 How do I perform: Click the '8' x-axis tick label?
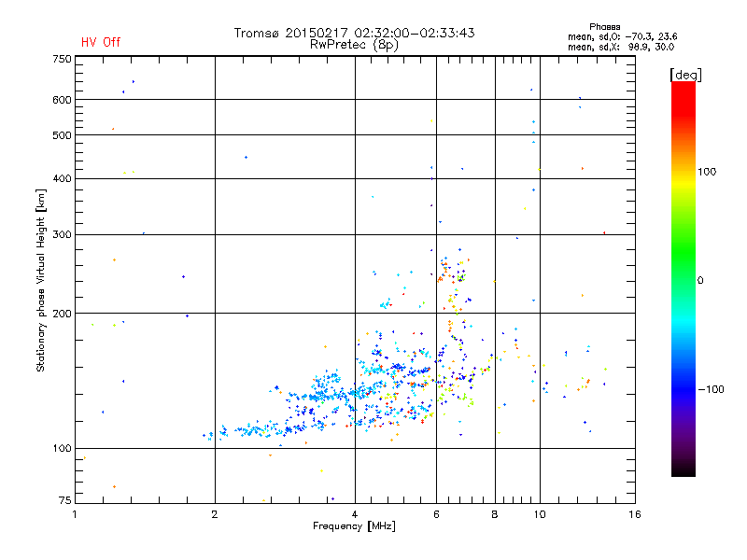coord(495,514)
